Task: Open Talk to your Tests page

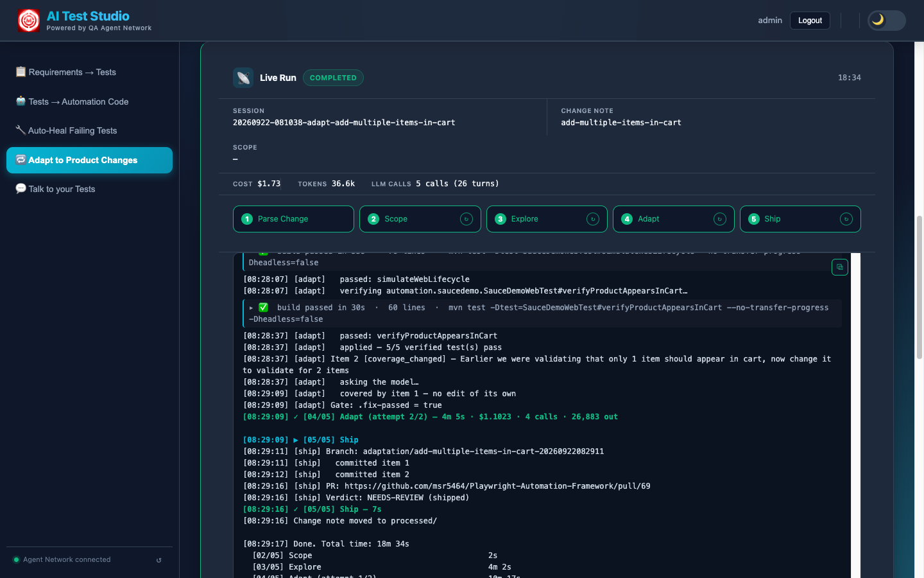Action: [89, 189]
